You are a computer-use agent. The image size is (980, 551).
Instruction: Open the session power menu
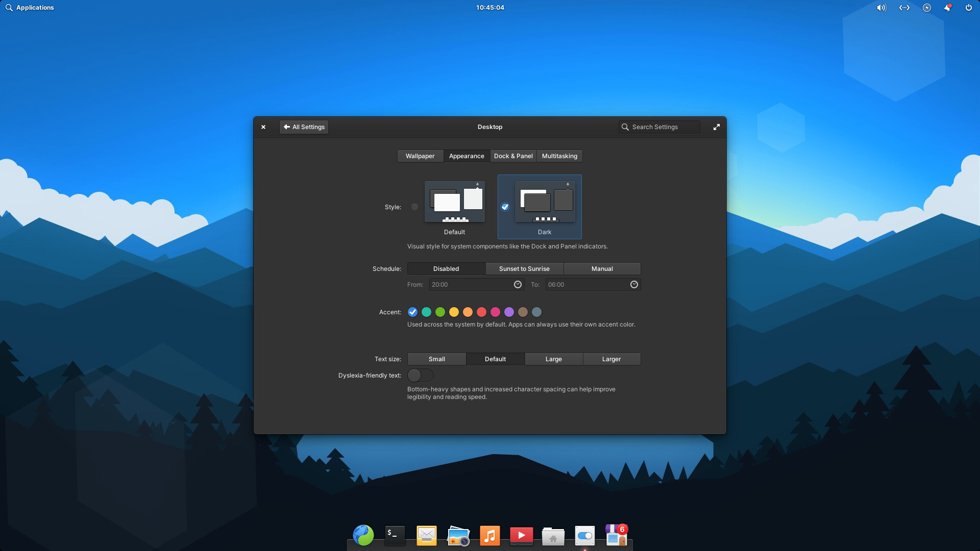[x=968, y=8]
